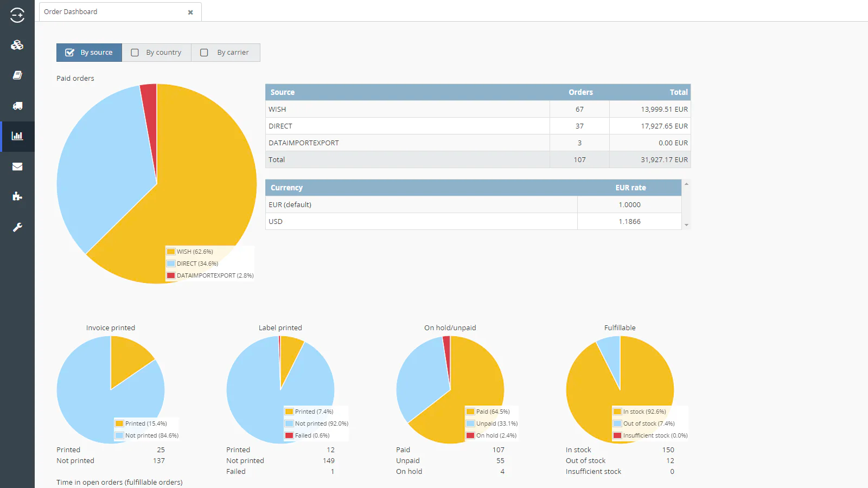The height and width of the screenshot is (488, 868).
Task: Click the Source column header
Action: [x=407, y=92]
